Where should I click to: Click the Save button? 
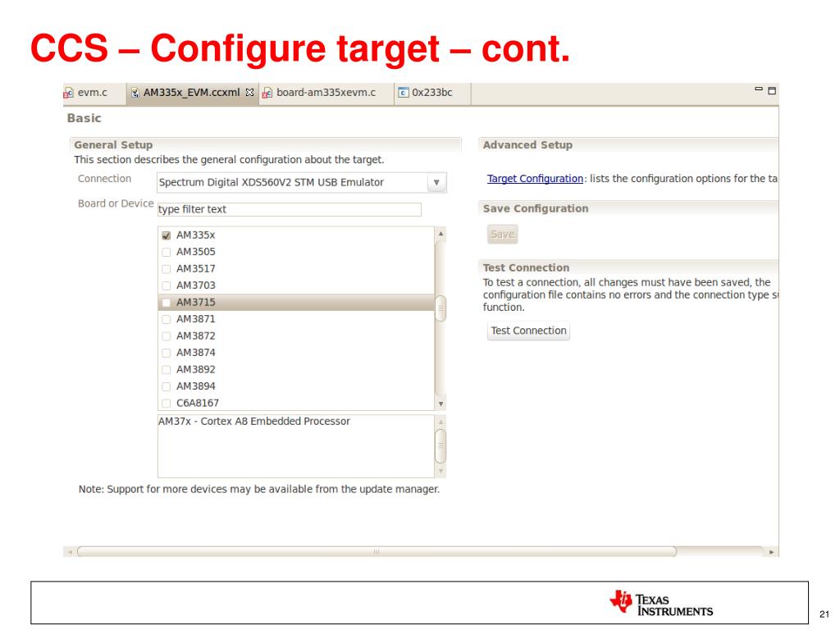coord(503,234)
